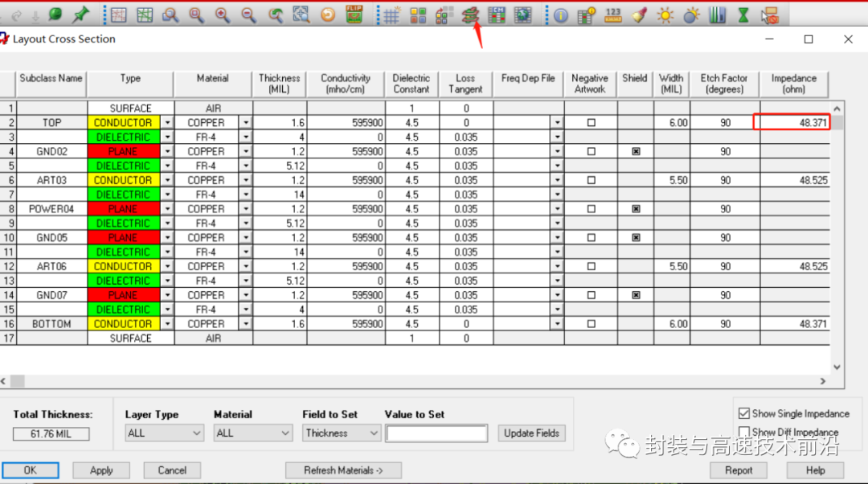Select red PLANE type cell for GND02
The image size is (868, 484).
123,151
